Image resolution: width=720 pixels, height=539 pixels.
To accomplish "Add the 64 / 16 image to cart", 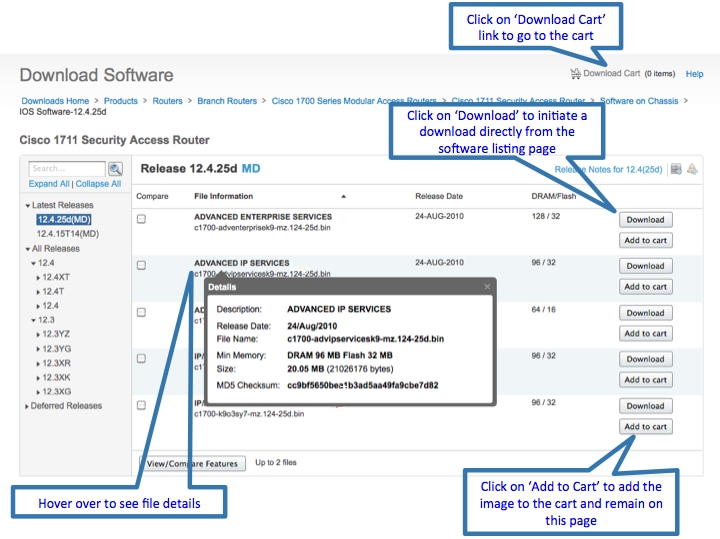I will point(646,333).
